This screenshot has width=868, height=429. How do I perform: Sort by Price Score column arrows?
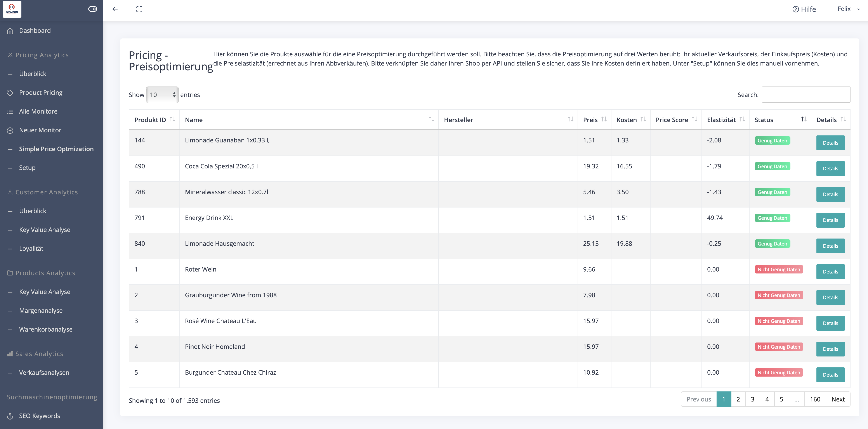(x=694, y=119)
